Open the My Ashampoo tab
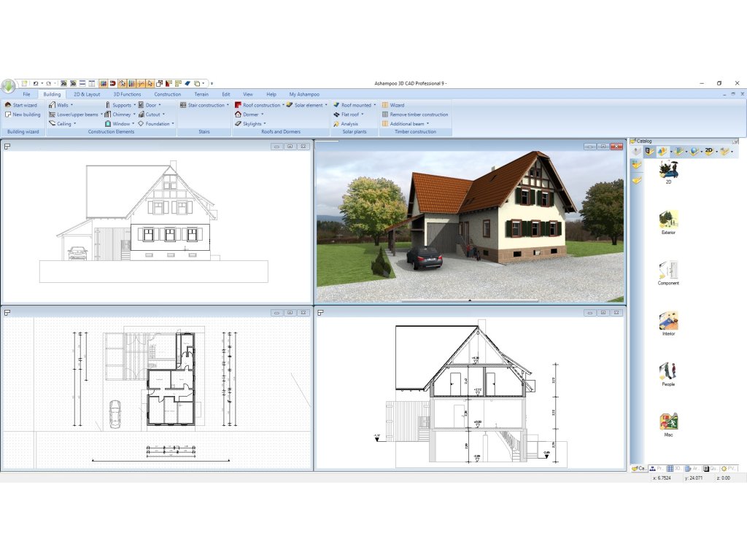The image size is (747, 560). 304,94
